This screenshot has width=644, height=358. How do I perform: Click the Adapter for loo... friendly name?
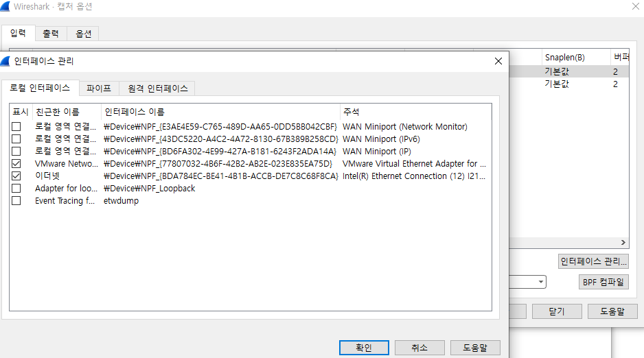(66, 188)
